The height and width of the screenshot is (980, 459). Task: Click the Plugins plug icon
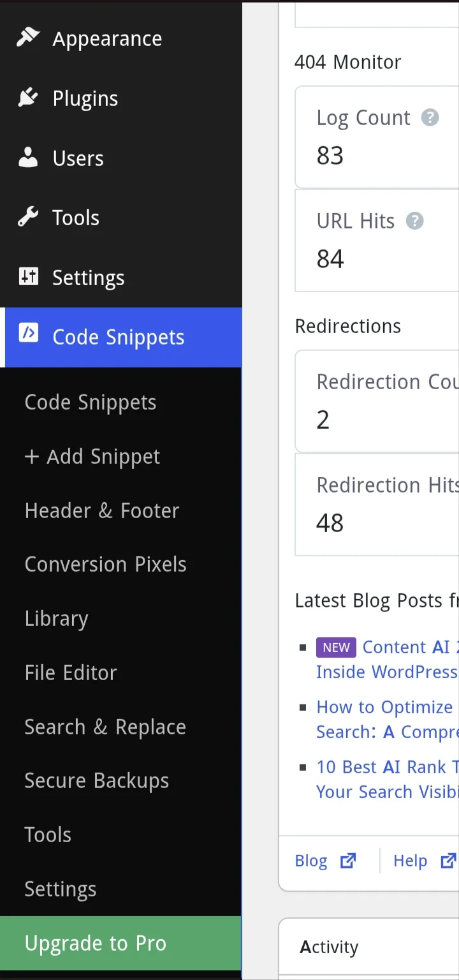pos(28,98)
